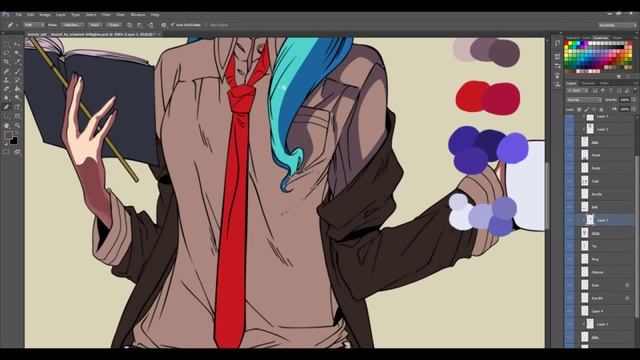The image size is (640, 360).
Task: Select the Hand tool
Action: tap(7, 125)
